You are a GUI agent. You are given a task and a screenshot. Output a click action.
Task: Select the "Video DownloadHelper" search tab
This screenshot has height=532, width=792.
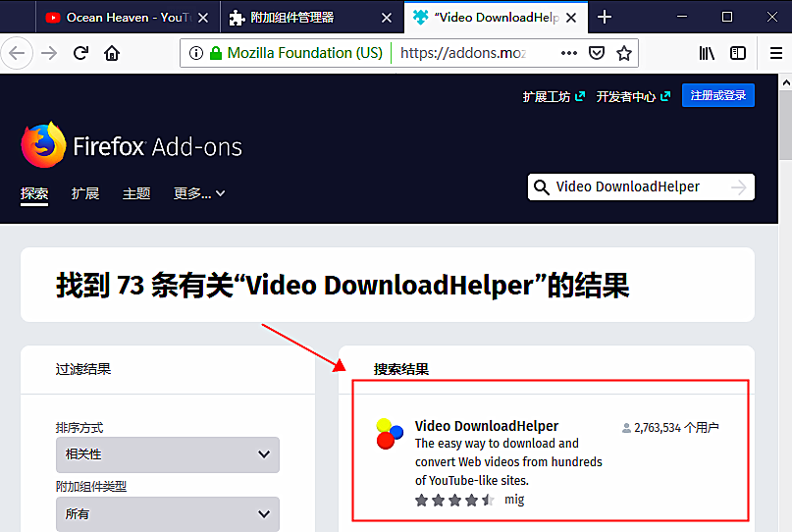coord(496,18)
